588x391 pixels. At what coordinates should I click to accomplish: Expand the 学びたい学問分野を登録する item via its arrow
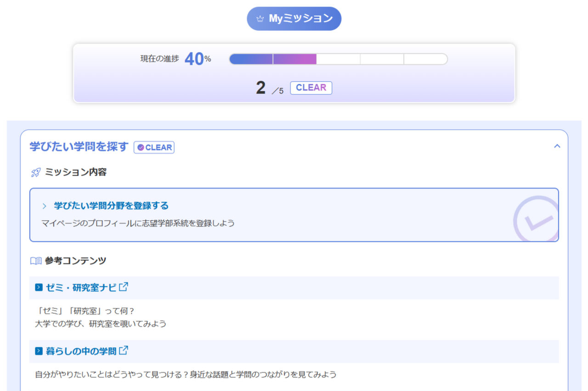point(45,206)
